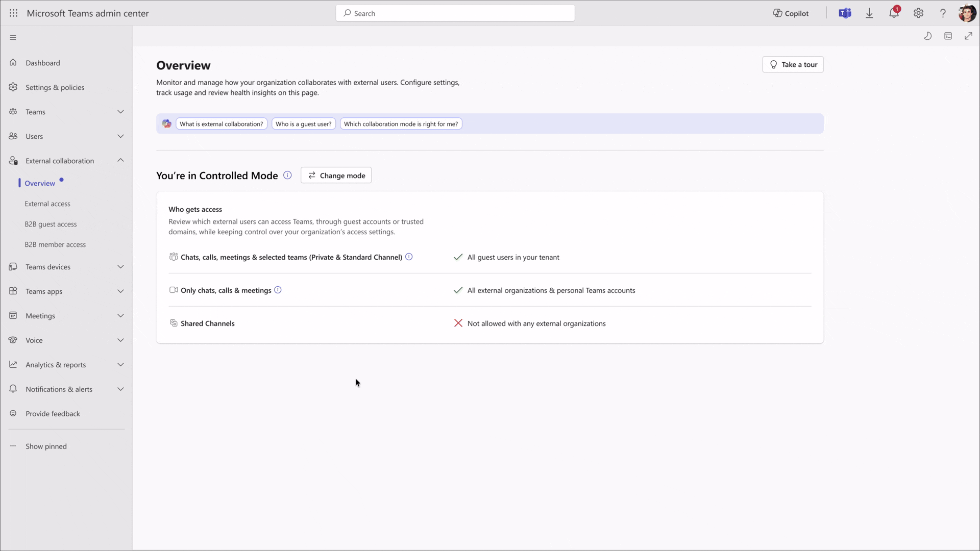The height and width of the screenshot is (551, 980).
Task: Click the help question mark icon
Action: (x=943, y=13)
